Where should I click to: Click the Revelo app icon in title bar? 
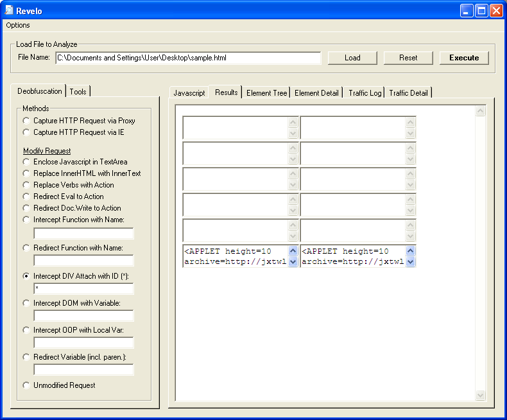9,11
